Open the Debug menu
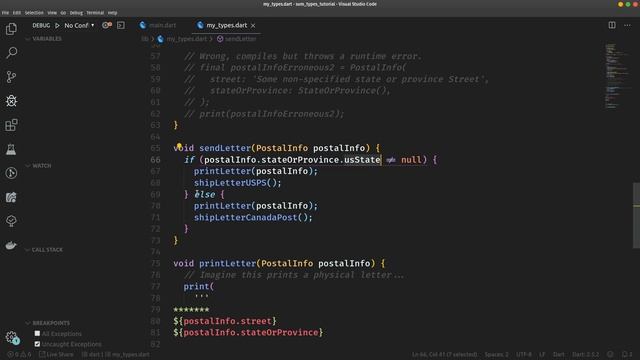This screenshot has width=640, height=360. coord(76,13)
